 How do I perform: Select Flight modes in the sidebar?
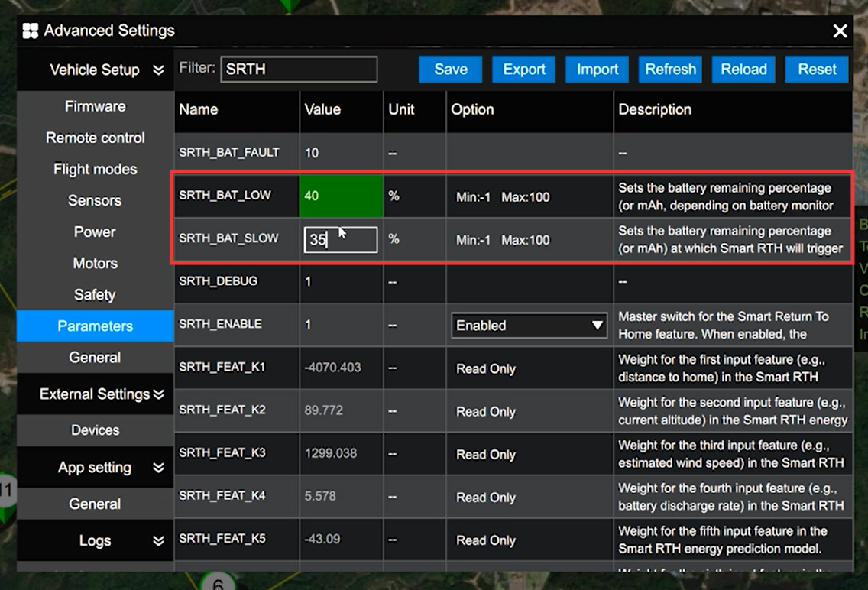pyautogui.click(x=96, y=170)
